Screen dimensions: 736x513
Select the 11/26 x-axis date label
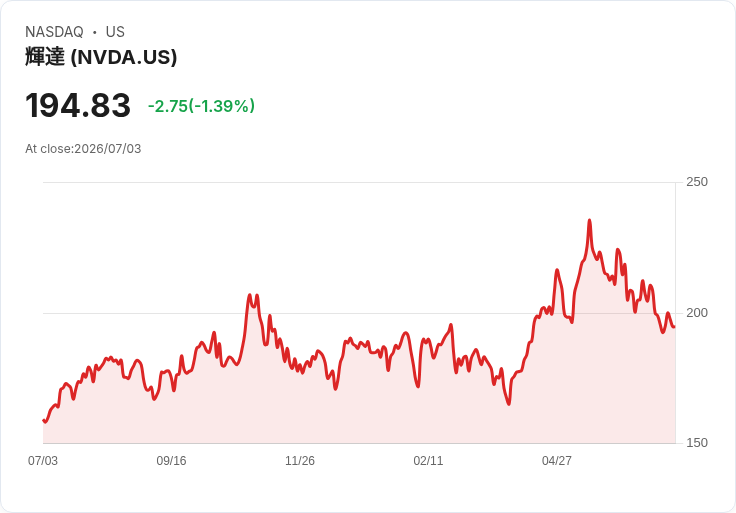[x=300, y=461]
